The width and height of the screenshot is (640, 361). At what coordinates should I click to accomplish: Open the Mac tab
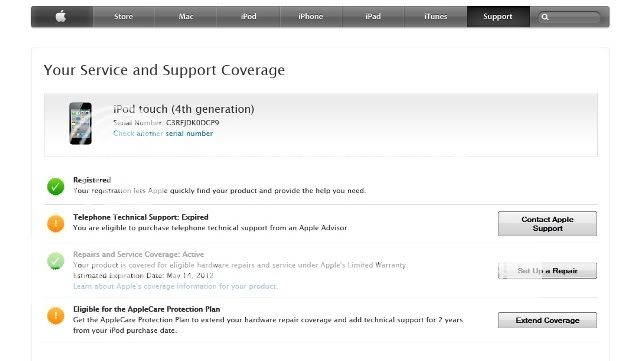(x=186, y=16)
